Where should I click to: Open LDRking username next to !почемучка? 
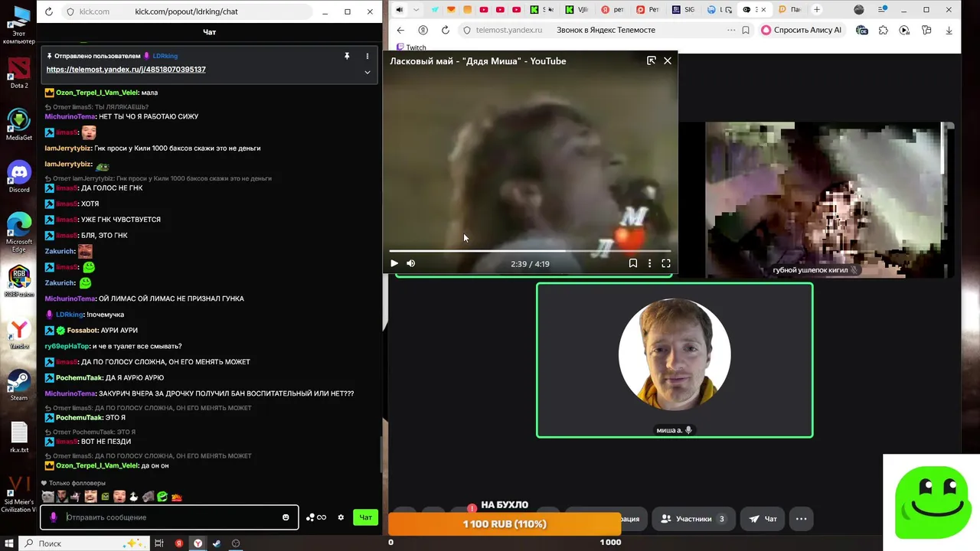tap(70, 315)
